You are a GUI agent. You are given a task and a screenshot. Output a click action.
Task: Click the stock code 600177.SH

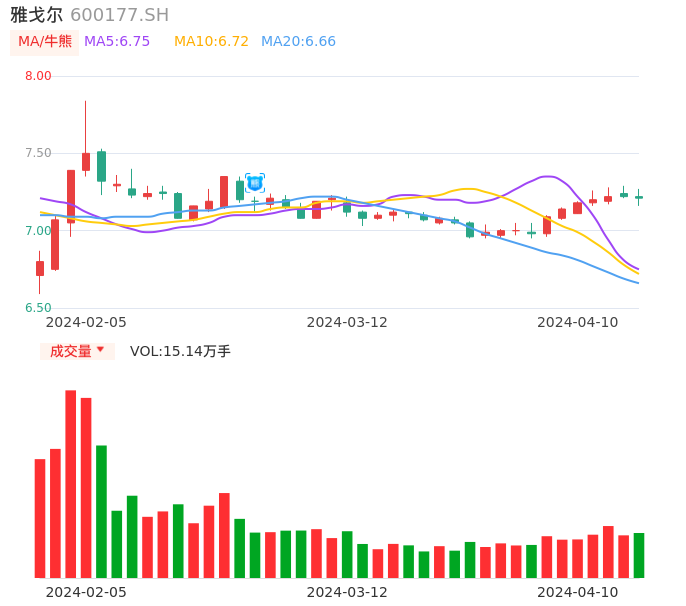click(120, 15)
